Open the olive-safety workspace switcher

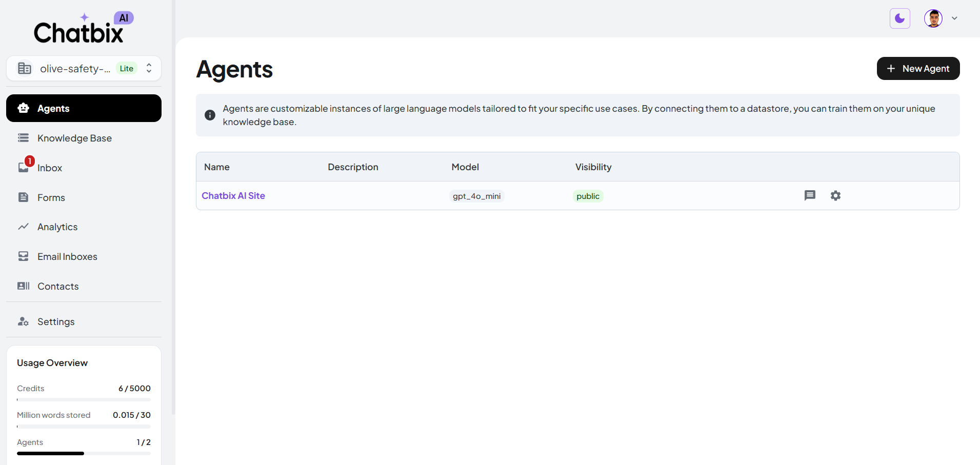tap(84, 68)
